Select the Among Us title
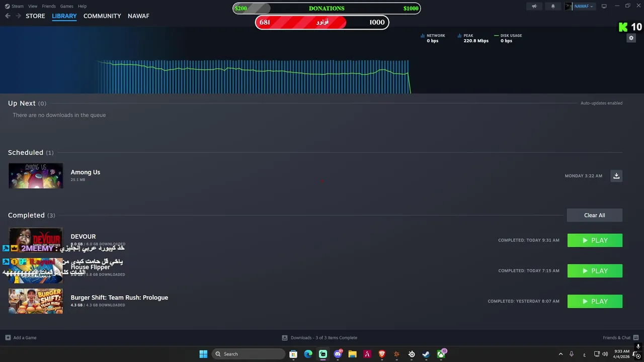Viewport: 644px width, 362px height. 85,172
